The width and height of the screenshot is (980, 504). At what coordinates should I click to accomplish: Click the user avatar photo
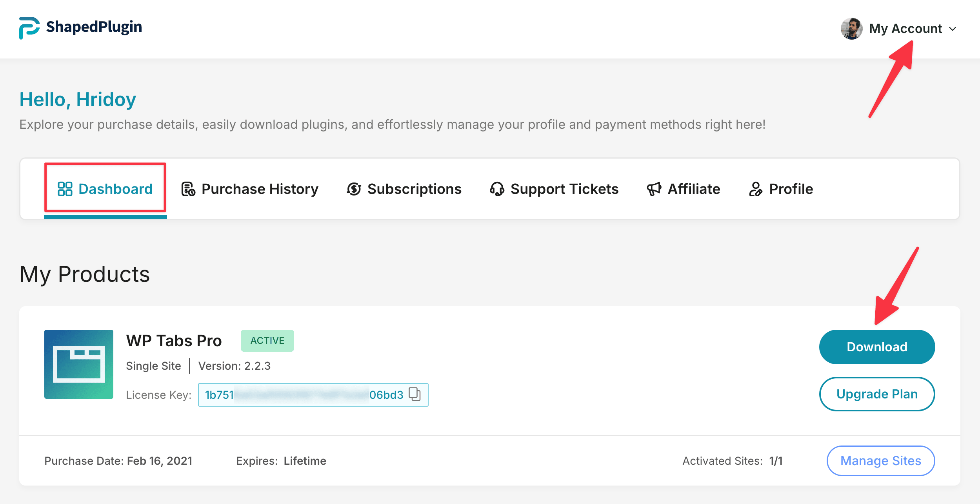click(851, 29)
